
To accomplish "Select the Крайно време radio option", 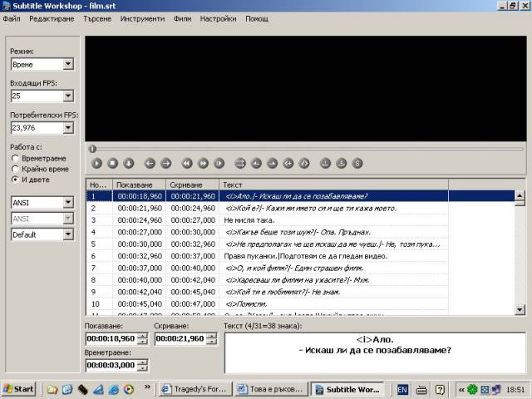I will click(x=15, y=169).
